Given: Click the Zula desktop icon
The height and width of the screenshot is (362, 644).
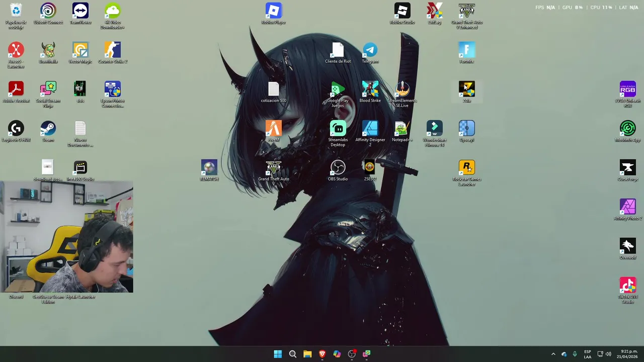Looking at the screenshot, I should point(467,92).
